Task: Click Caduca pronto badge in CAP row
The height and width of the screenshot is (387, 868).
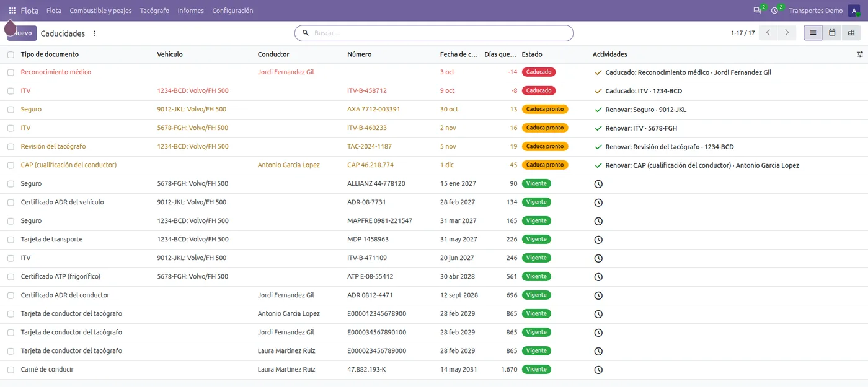Action: [545, 165]
